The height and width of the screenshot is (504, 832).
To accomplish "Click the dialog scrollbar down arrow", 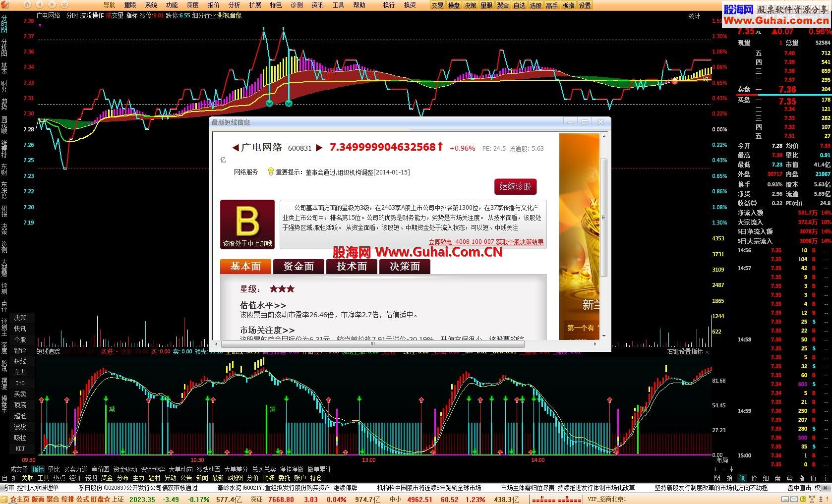I will coord(603,336).
